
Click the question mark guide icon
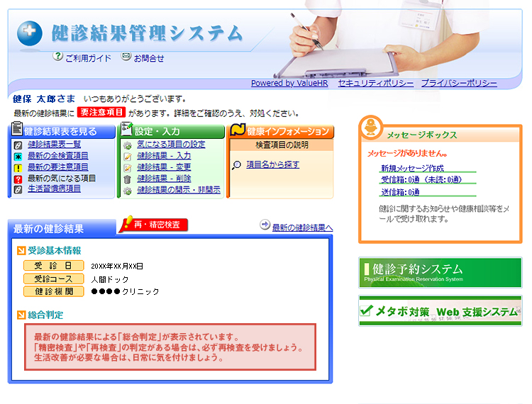pyautogui.click(x=57, y=56)
